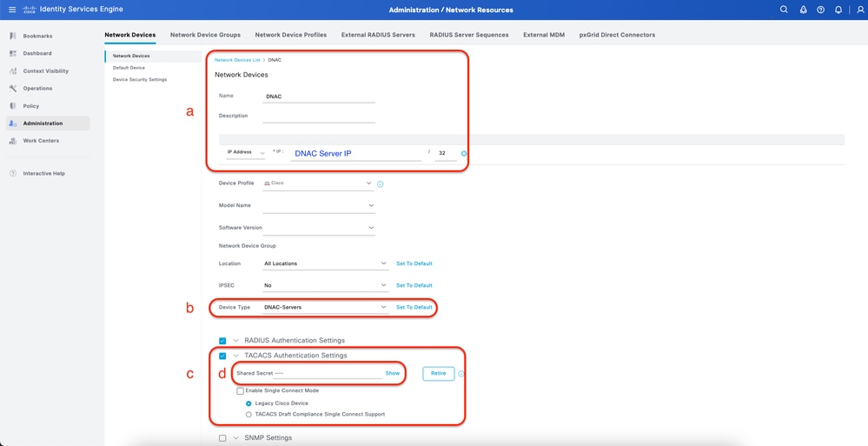Click the Retire button

[x=439, y=374]
